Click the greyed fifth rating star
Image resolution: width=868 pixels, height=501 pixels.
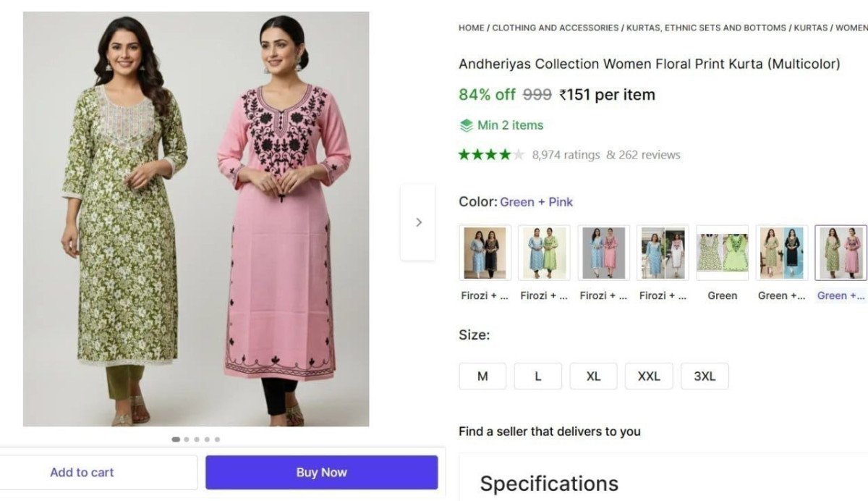pyautogui.click(x=518, y=154)
